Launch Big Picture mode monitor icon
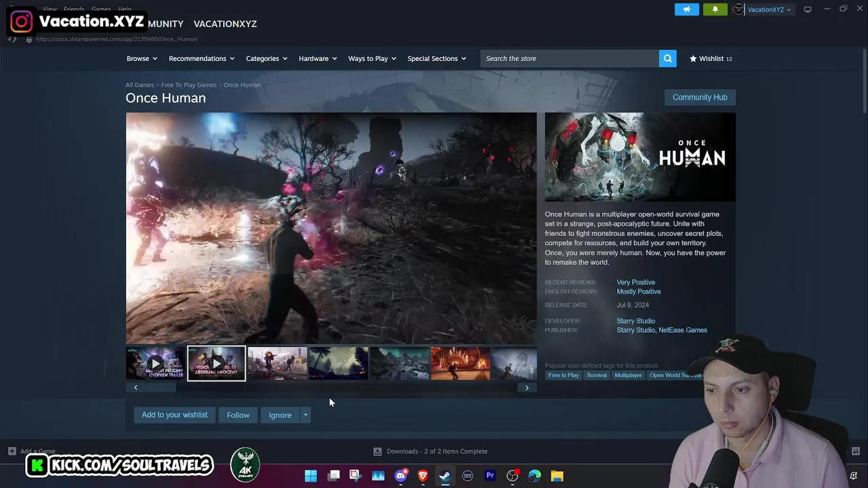This screenshot has height=488, width=868. click(808, 9)
